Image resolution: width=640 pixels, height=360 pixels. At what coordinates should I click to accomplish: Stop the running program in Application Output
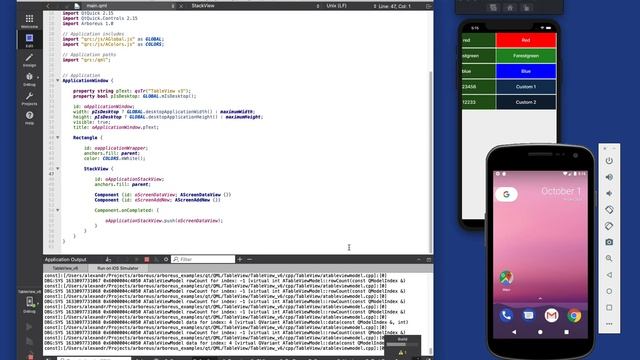(x=147, y=260)
